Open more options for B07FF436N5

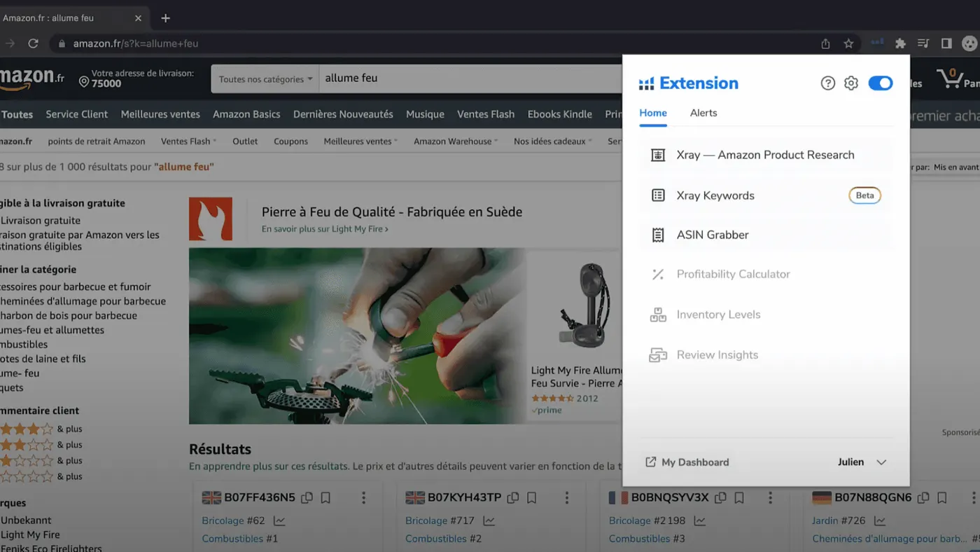pos(363,498)
